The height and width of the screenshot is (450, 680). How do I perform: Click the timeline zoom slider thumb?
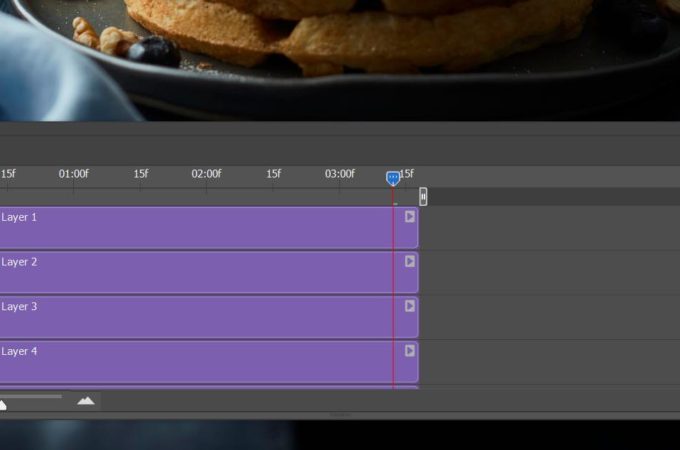pyautogui.click(x=3, y=405)
